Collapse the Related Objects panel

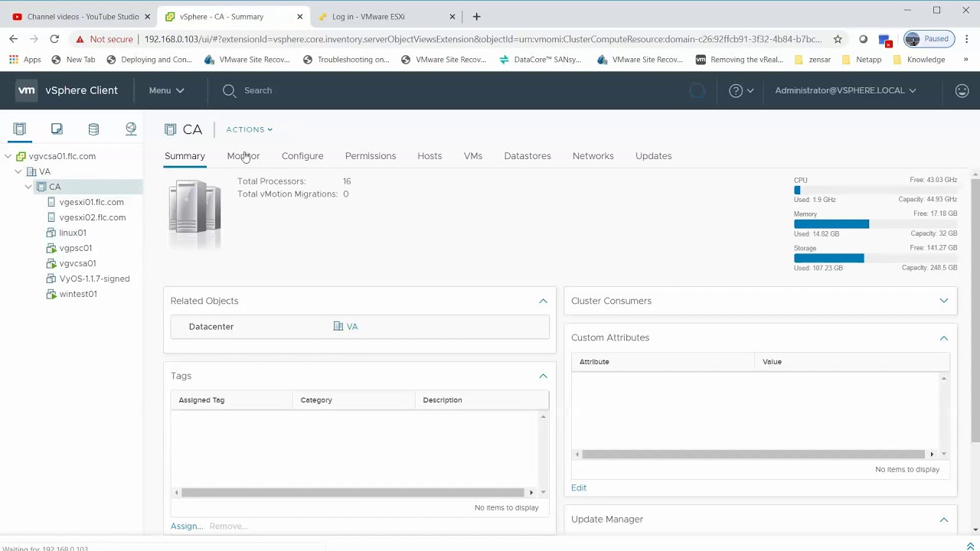point(543,301)
